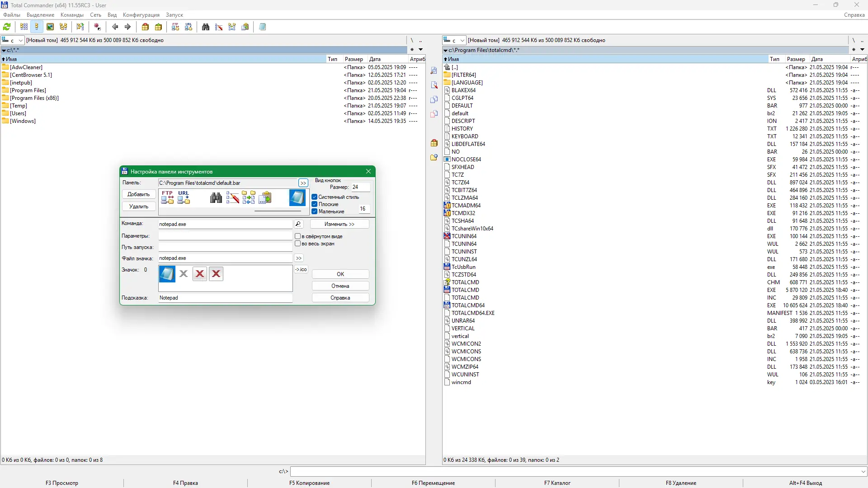The width and height of the screenshot is (868, 488).
Task: Toggle the Плоские checkbox
Action: tap(315, 204)
